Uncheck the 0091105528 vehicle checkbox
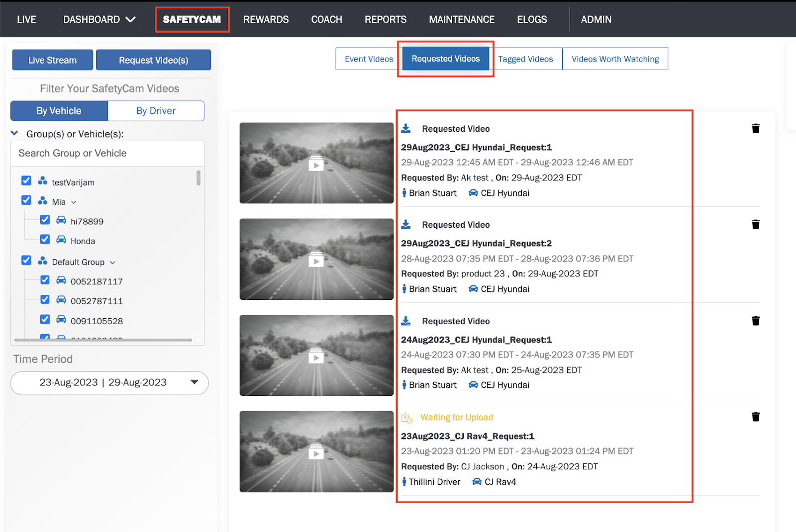 [x=45, y=320]
